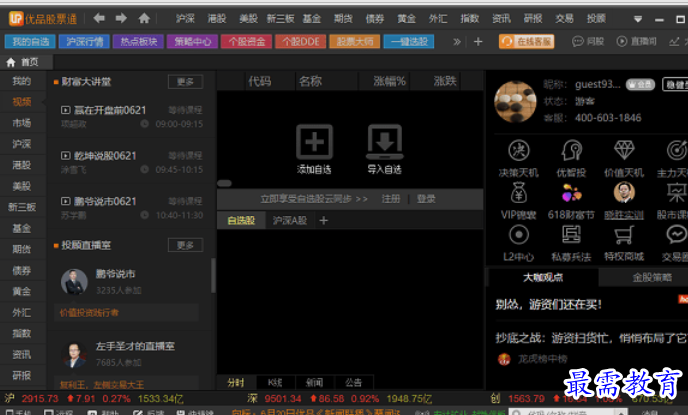Click the 注册 link

(x=391, y=199)
